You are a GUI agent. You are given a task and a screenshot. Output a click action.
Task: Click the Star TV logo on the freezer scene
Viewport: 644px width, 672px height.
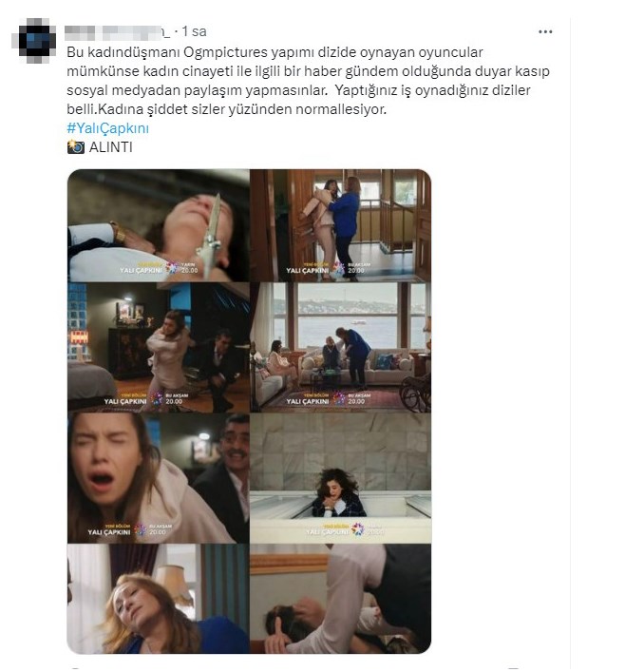pyautogui.click(x=358, y=529)
